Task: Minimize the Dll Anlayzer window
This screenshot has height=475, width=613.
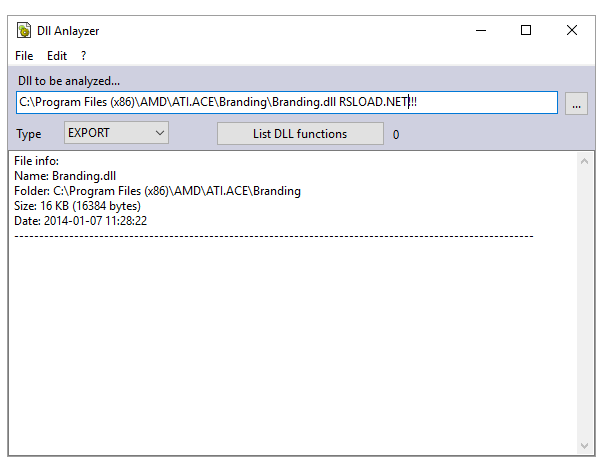Action: [480, 31]
